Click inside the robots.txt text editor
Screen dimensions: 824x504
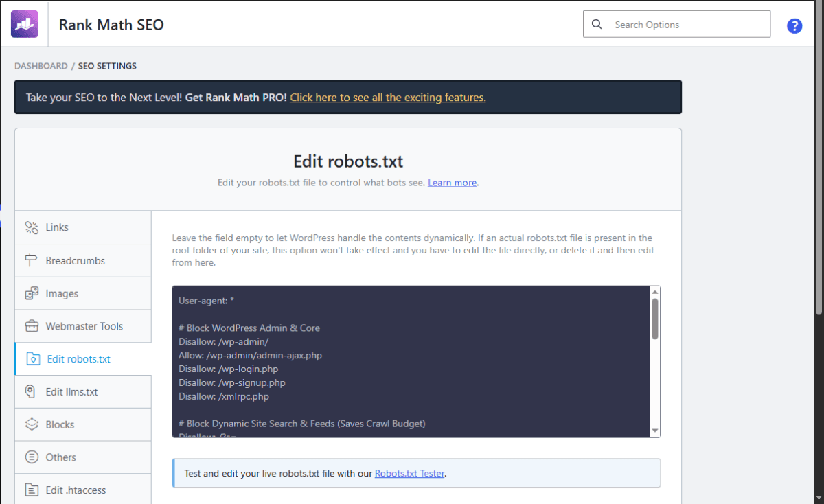[411, 362]
